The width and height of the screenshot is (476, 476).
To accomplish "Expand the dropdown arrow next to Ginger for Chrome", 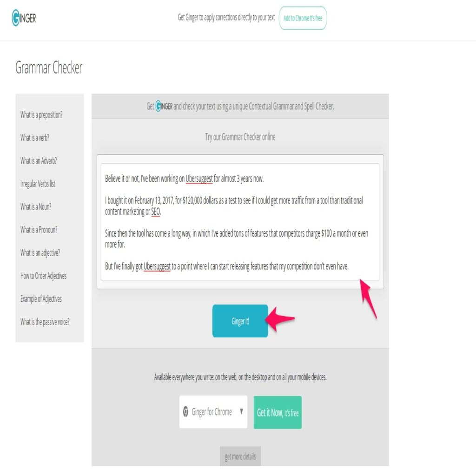I will point(242,411).
